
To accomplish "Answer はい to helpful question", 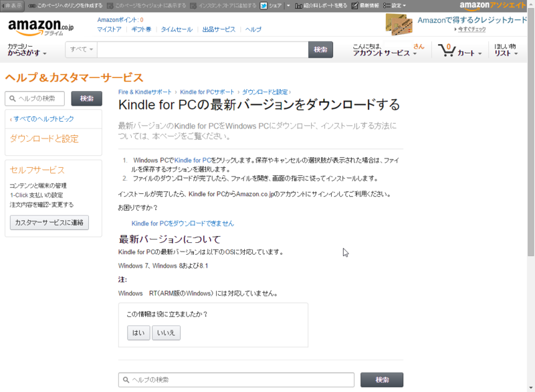I will [x=138, y=333].
